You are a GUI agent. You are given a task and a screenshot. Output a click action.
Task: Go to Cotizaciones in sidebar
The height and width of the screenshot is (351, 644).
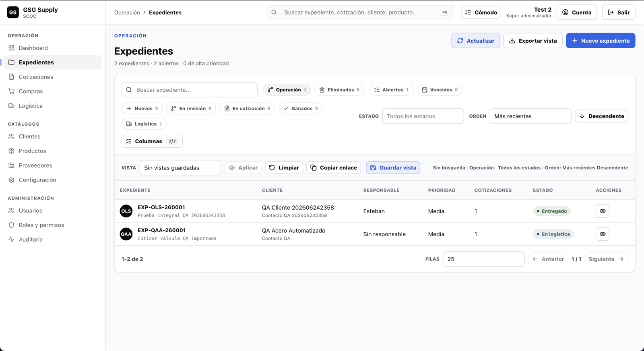[x=53, y=77]
